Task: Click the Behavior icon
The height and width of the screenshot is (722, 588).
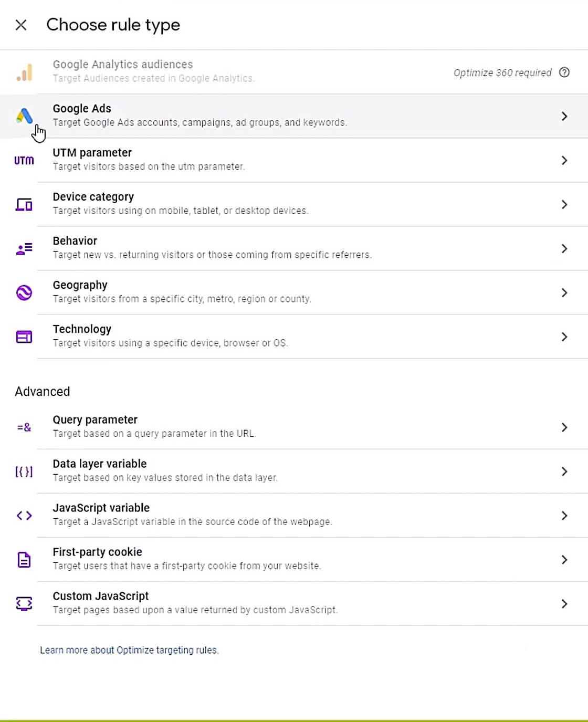Action: point(24,248)
